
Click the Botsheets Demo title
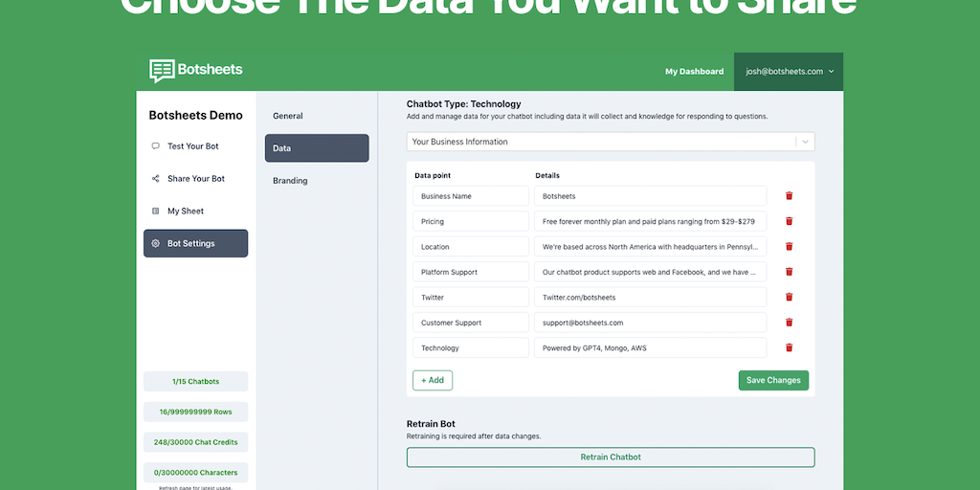tap(195, 116)
